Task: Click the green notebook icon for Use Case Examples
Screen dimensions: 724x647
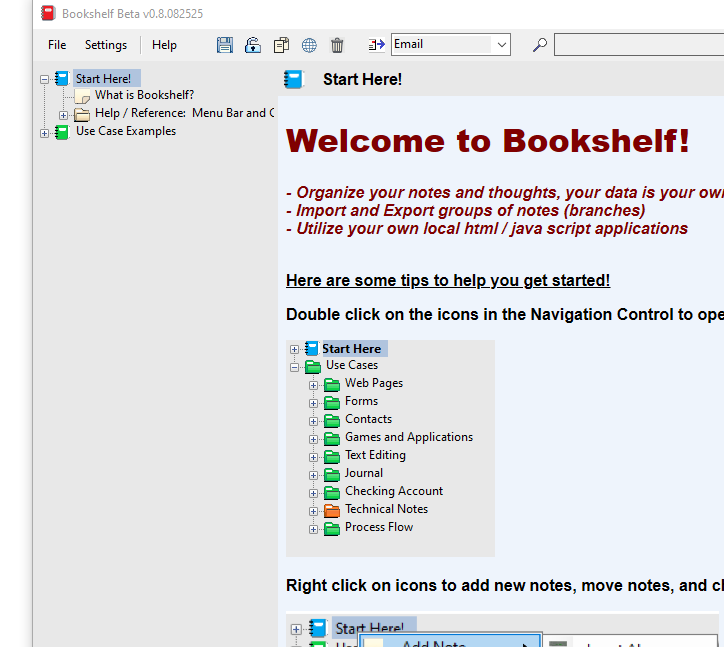Action: tap(62, 132)
